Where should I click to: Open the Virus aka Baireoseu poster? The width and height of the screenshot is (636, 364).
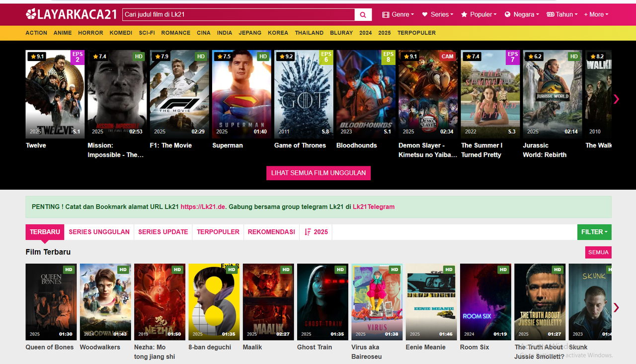click(377, 302)
